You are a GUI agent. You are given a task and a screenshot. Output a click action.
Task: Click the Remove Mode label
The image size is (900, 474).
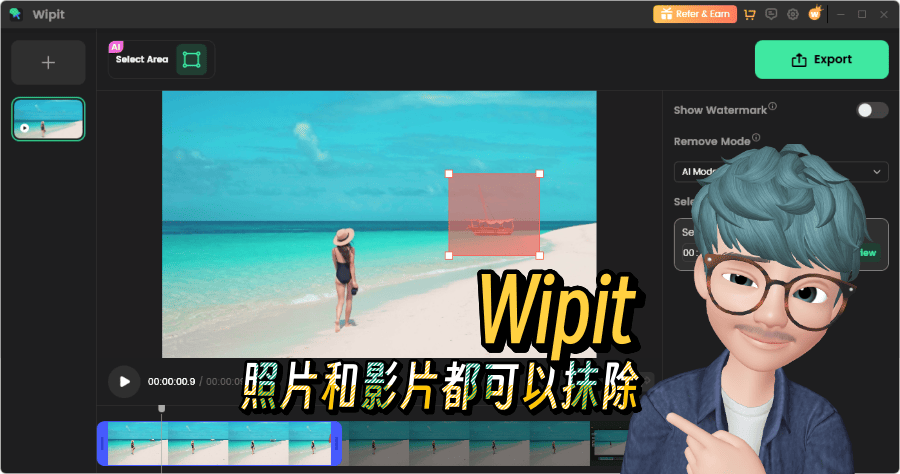712,142
